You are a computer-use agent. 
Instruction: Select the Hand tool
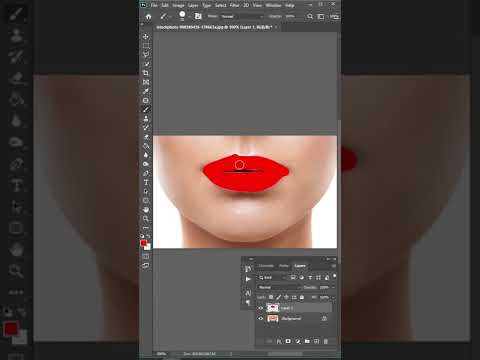coord(146,210)
